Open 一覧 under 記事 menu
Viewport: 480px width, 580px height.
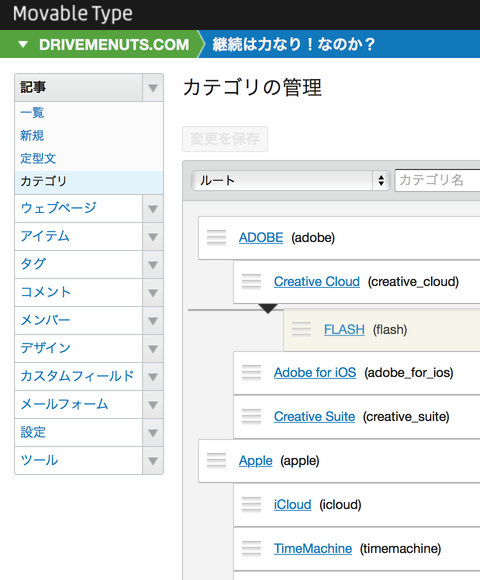click(x=32, y=112)
